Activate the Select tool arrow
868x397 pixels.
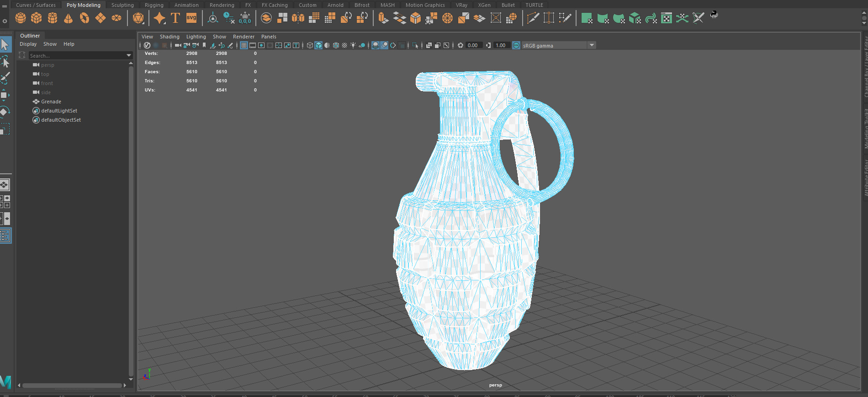5,44
